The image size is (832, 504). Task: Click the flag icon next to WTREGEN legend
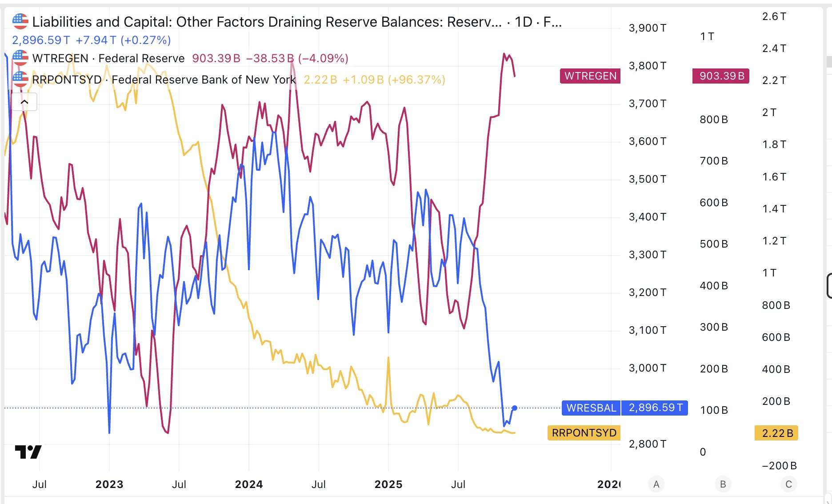click(20, 58)
